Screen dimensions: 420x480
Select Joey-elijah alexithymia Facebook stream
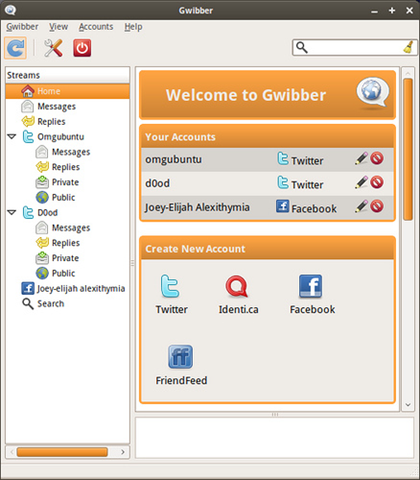(73, 288)
